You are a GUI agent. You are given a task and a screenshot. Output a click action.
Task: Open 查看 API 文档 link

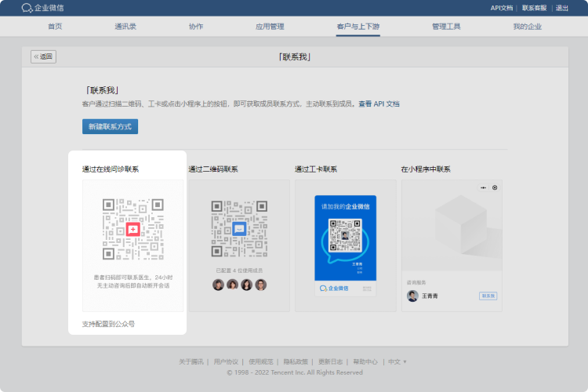pos(379,104)
